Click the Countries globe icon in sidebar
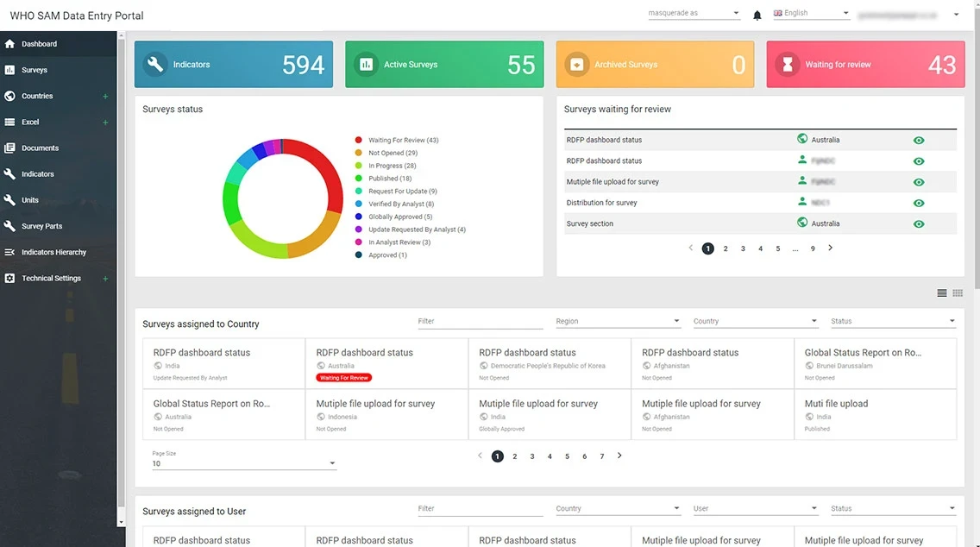Viewport: 980px width, 547px height. click(9, 97)
